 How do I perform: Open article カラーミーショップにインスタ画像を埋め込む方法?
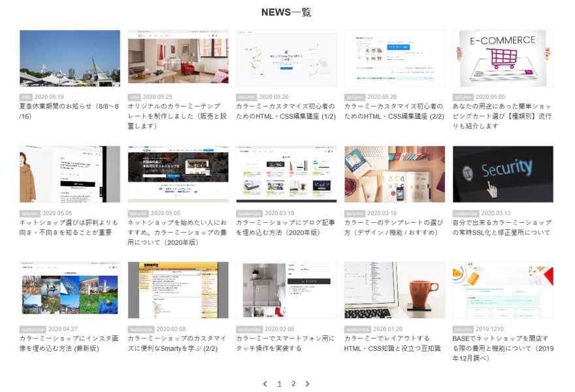coord(69,343)
